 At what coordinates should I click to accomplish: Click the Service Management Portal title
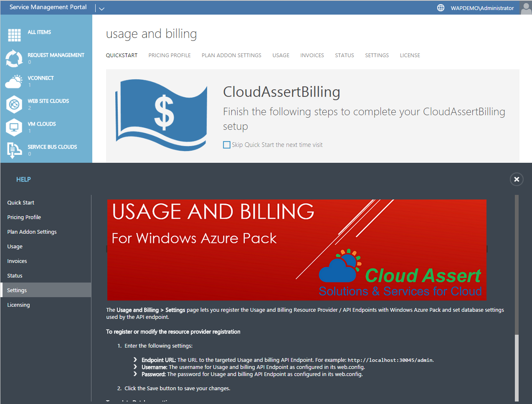(x=48, y=7)
